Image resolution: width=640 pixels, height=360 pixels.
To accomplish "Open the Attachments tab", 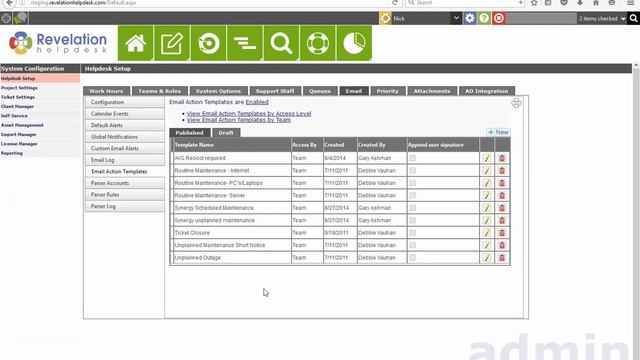I will click(x=432, y=91).
